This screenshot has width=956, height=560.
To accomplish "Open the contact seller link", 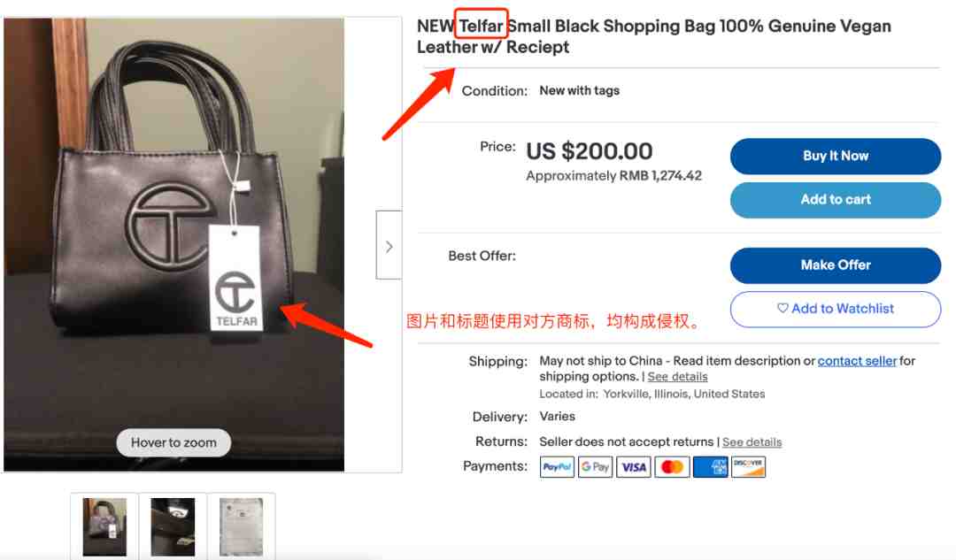I will pos(857,361).
